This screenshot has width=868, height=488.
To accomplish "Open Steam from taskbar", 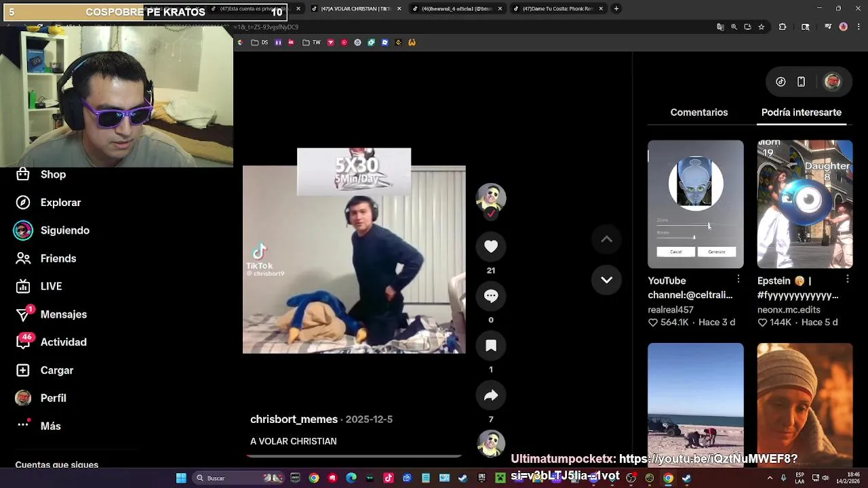I will click(462, 478).
